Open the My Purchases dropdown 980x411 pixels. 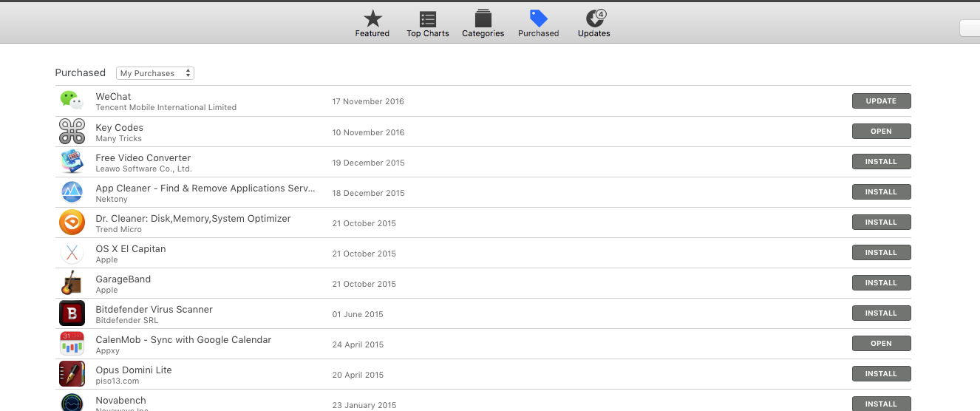pyautogui.click(x=155, y=73)
